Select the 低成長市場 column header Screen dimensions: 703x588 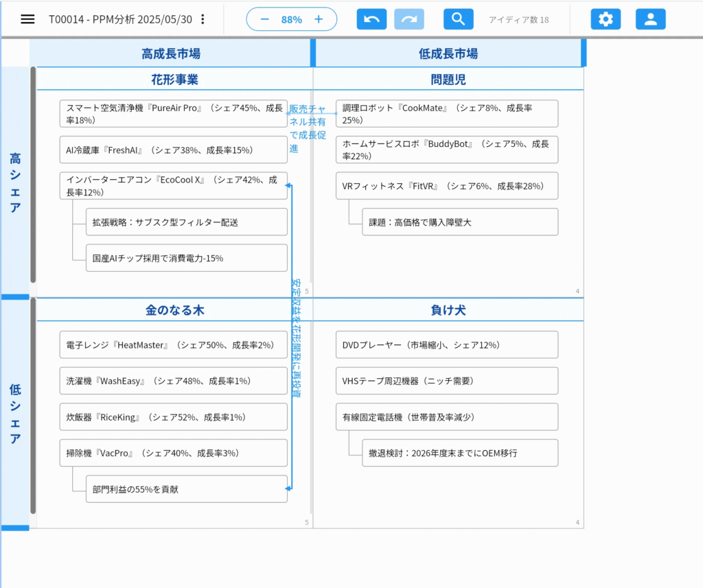click(x=448, y=54)
